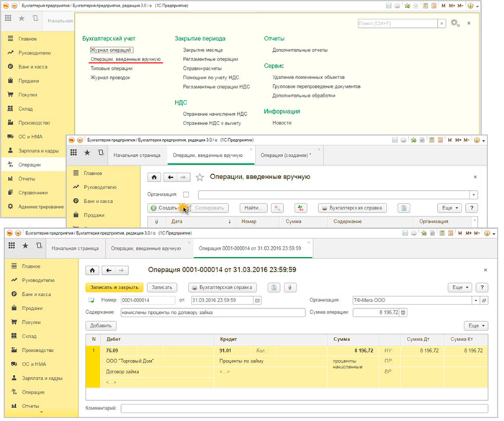Open sections grid menu in top window
The image size is (504, 421).
point(8,18)
